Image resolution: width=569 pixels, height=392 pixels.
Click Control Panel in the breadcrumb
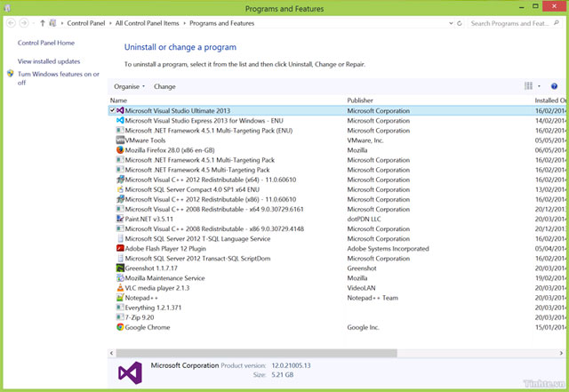(x=86, y=23)
